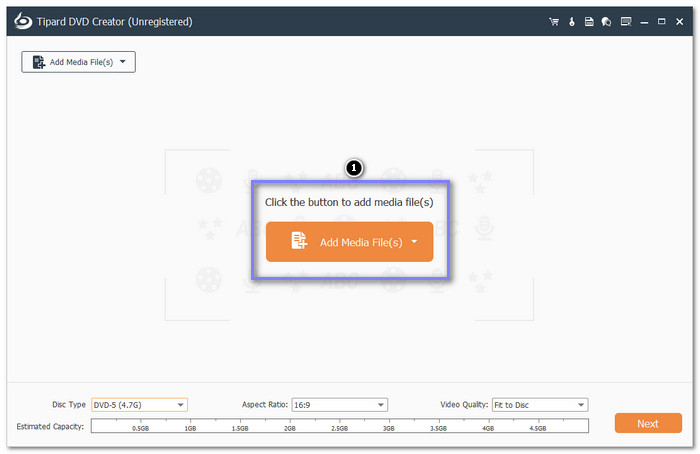Click the save project disk icon
Screen dimensions: 700x454
pyautogui.click(x=589, y=21)
